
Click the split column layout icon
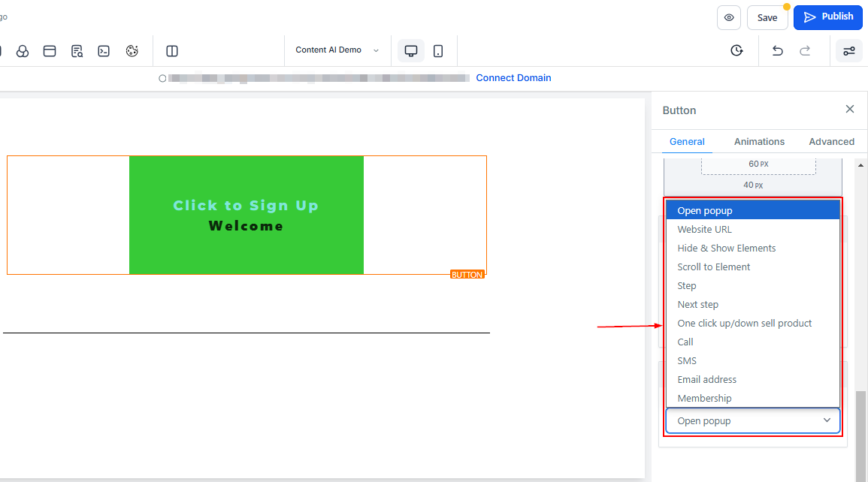172,51
